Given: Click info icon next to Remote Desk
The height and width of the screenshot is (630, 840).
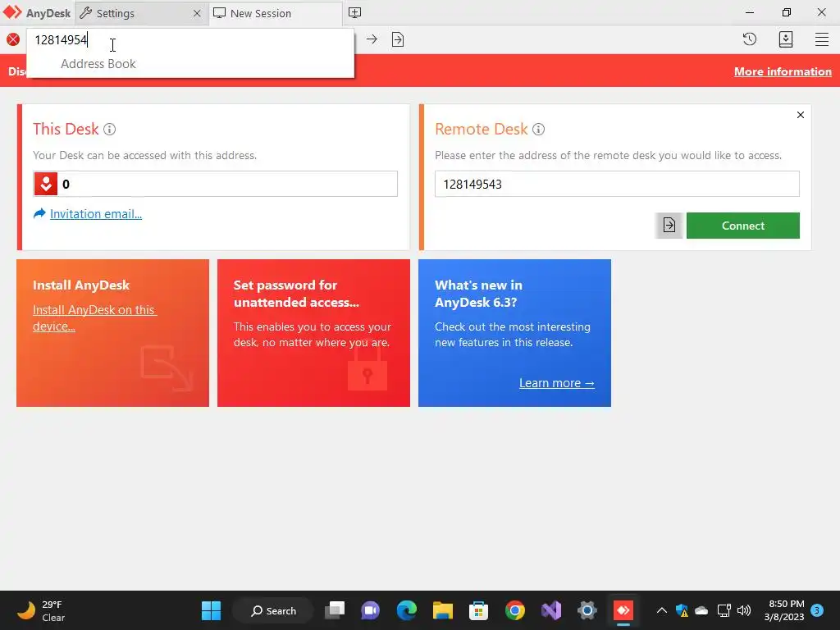Looking at the screenshot, I should click(538, 129).
